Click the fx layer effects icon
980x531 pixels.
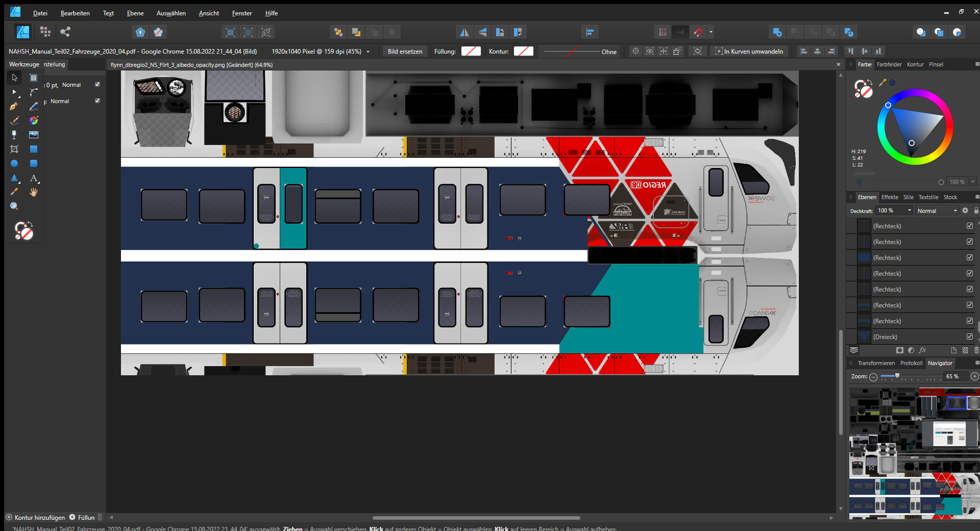click(x=922, y=350)
